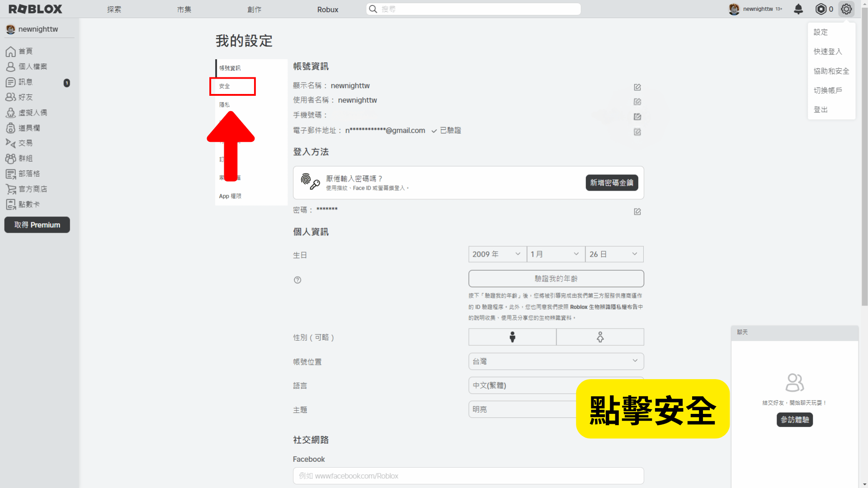Open the birth month 1月 dropdown
The image size is (868, 488).
click(556, 254)
